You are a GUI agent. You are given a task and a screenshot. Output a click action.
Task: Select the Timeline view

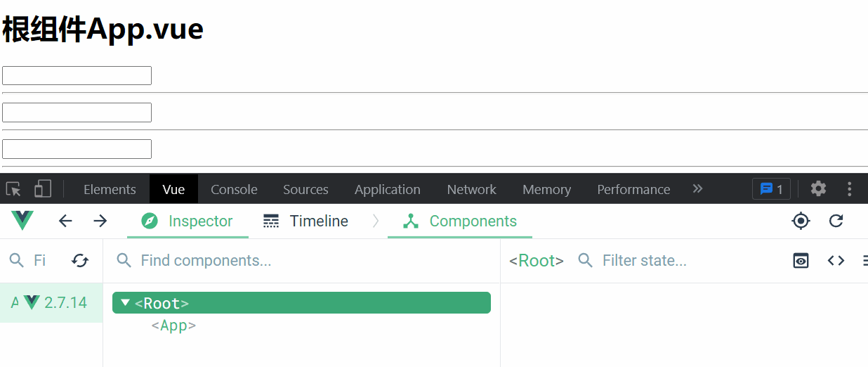point(305,221)
